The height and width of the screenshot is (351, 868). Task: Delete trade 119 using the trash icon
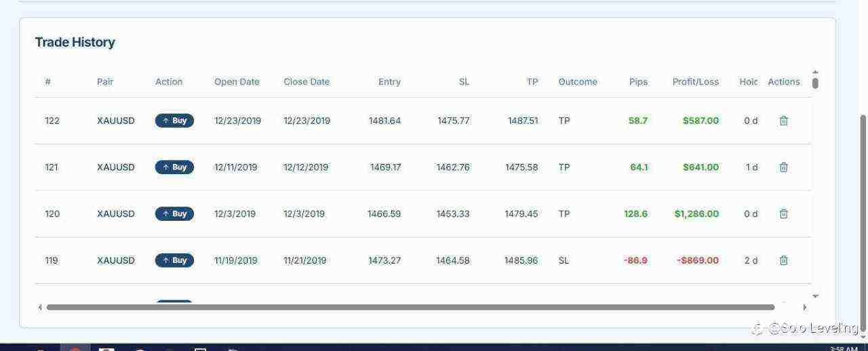(783, 260)
